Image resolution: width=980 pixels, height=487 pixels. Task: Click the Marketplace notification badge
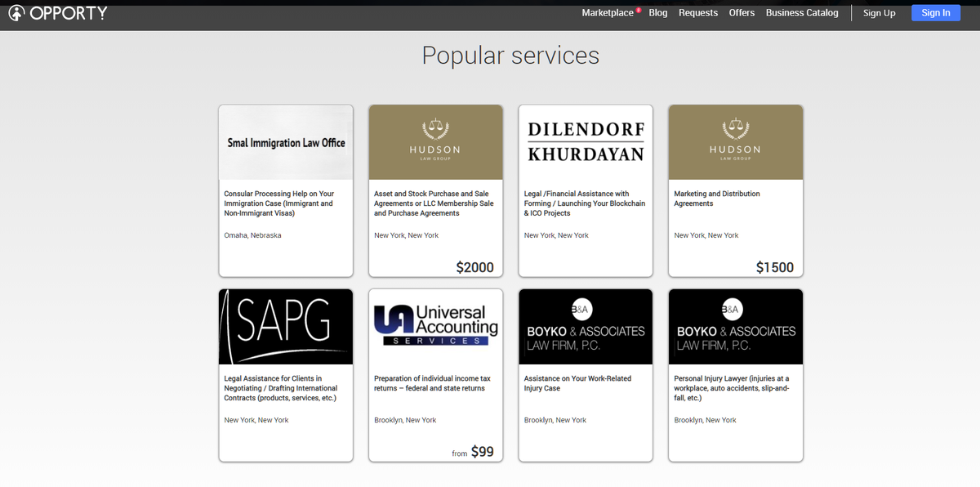point(639,10)
